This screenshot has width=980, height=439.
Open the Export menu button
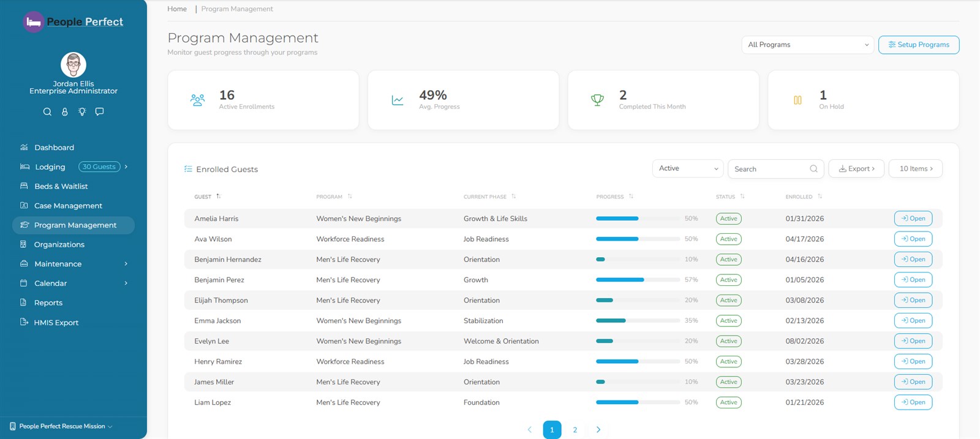click(856, 169)
